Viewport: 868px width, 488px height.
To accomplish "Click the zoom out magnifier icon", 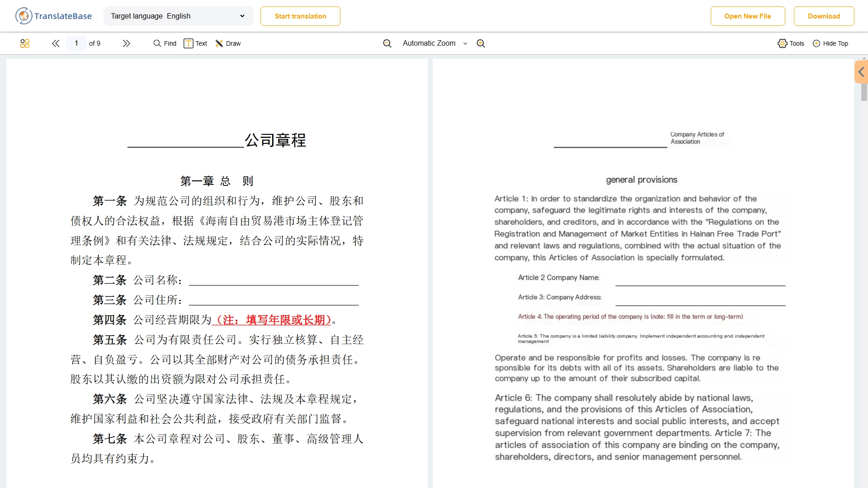I will pyautogui.click(x=387, y=43).
